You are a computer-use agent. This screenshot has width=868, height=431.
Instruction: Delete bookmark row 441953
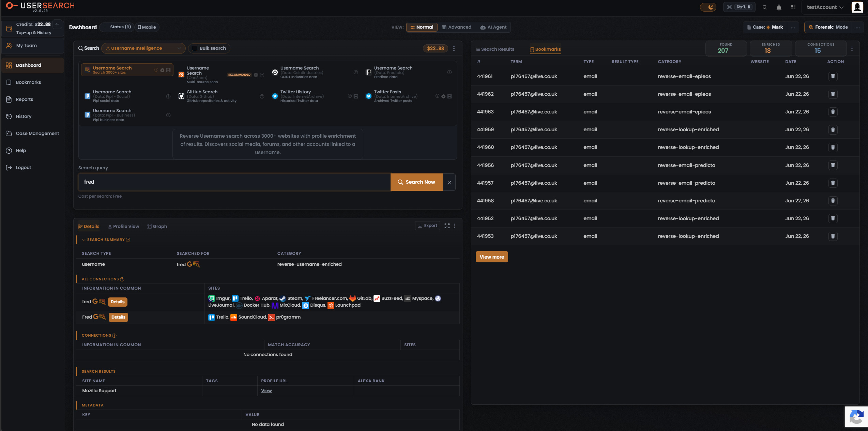point(833,236)
